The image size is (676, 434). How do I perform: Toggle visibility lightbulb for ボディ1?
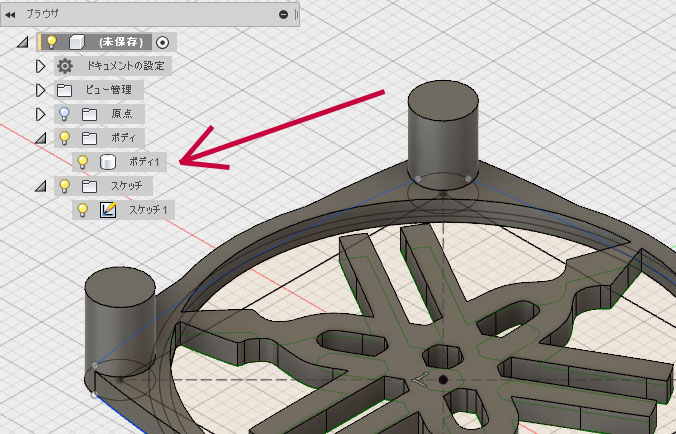point(83,161)
